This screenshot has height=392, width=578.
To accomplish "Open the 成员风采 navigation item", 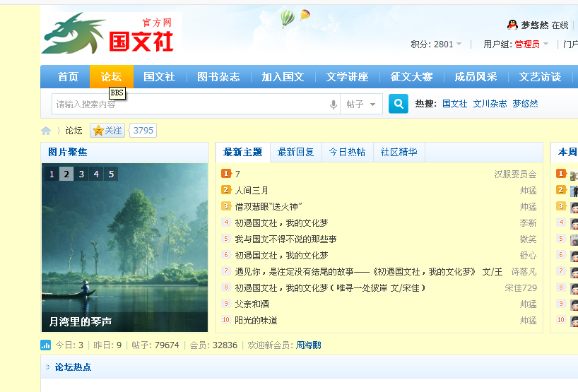I will 476,76.
